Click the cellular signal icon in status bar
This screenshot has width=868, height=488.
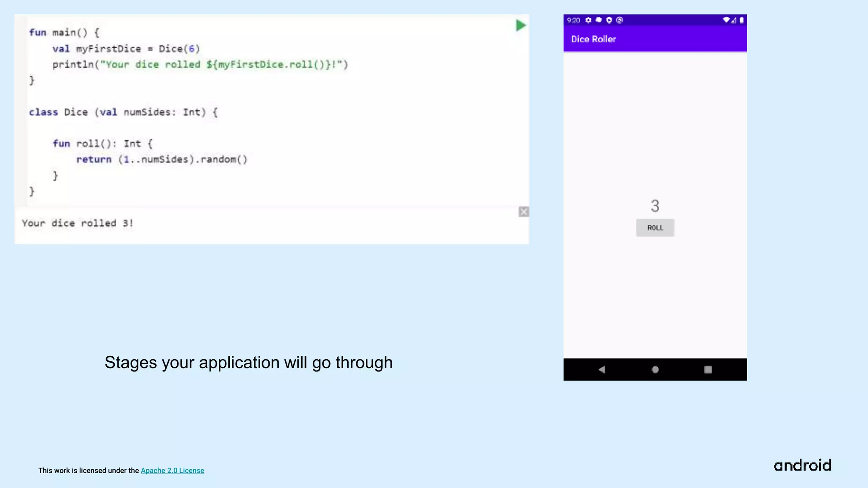[734, 20]
